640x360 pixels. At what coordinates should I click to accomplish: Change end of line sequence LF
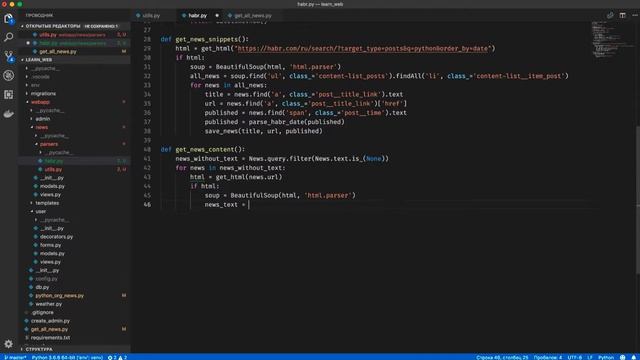(590, 357)
